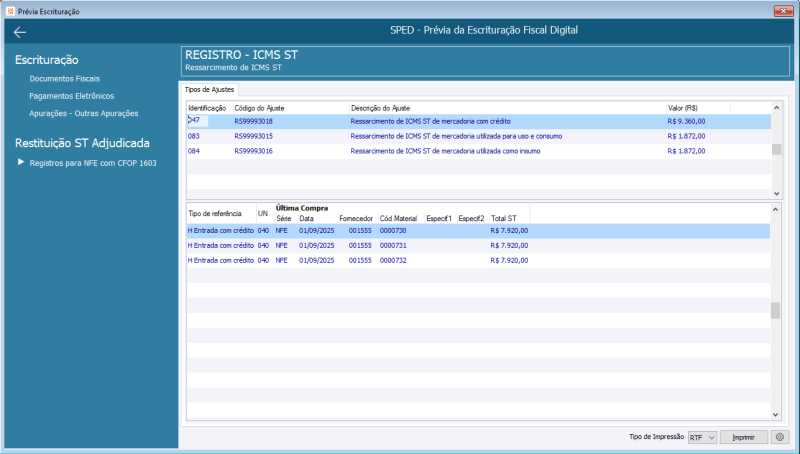Open Pagamentos Eletrônicos in the sidebar

[x=71, y=96]
